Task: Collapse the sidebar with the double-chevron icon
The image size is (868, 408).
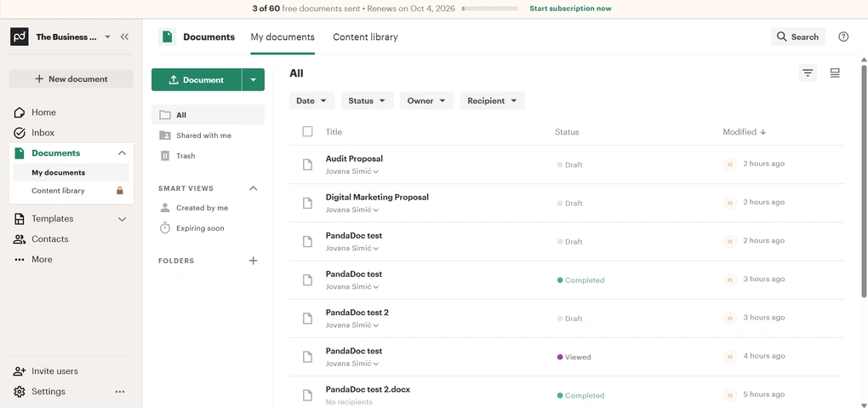Action: coord(124,37)
